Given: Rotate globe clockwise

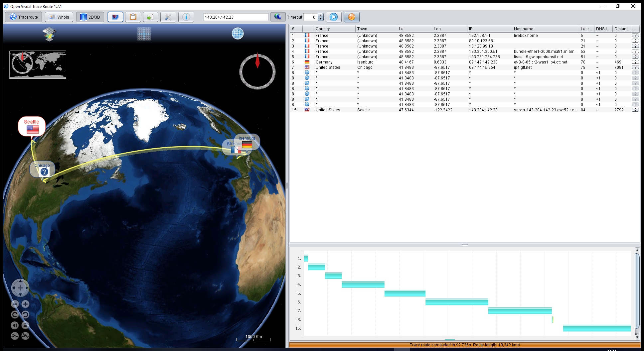Looking at the screenshot, I should pyautogui.click(x=15, y=315).
